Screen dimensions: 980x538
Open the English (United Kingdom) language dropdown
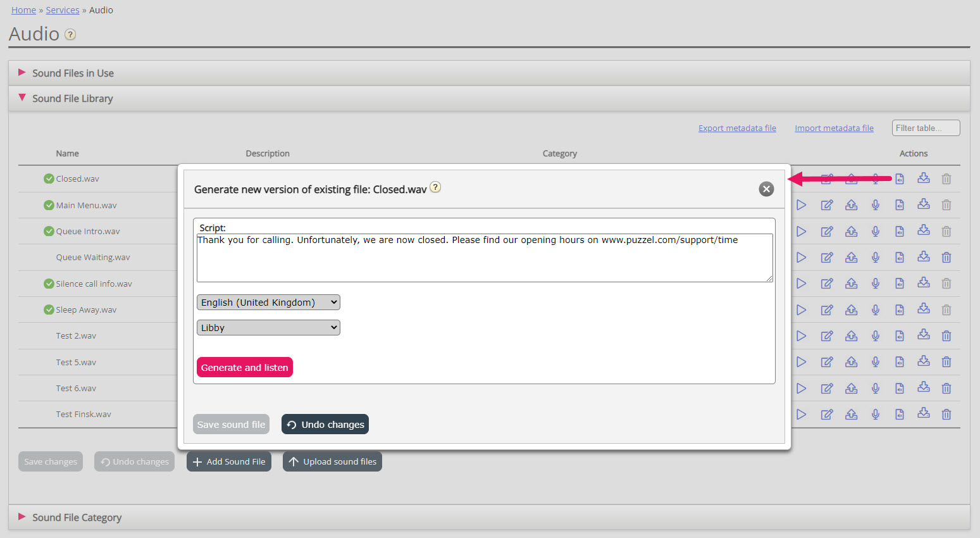click(268, 303)
